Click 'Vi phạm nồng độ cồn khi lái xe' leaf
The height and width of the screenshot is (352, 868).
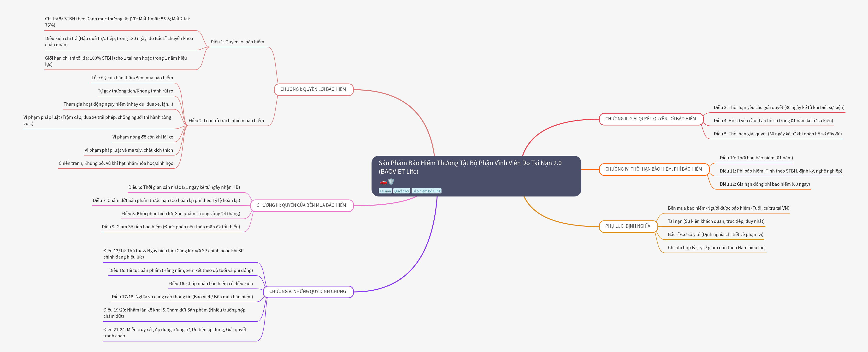click(142, 137)
